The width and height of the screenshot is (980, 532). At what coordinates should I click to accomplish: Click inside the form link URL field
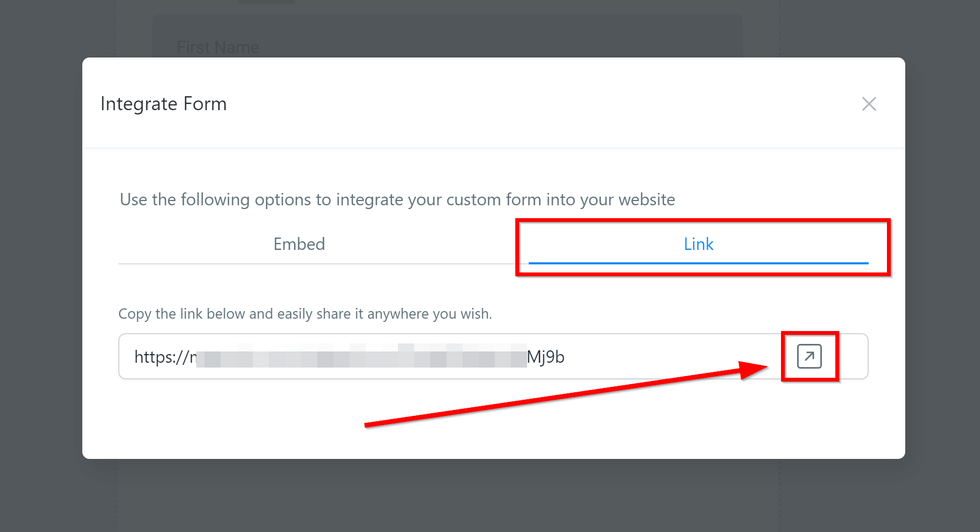(x=645, y=356)
